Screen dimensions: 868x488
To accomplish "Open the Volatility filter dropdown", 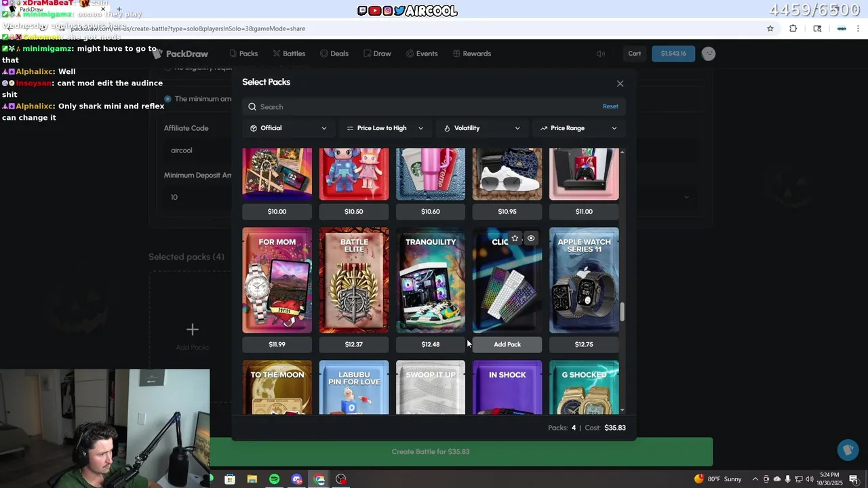I will click(482, 128).
